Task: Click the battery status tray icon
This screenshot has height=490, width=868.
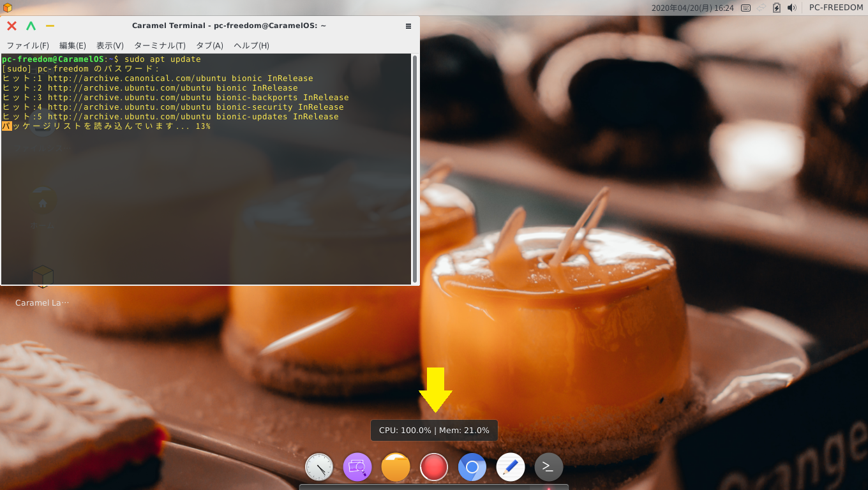Action: [777, 8]
